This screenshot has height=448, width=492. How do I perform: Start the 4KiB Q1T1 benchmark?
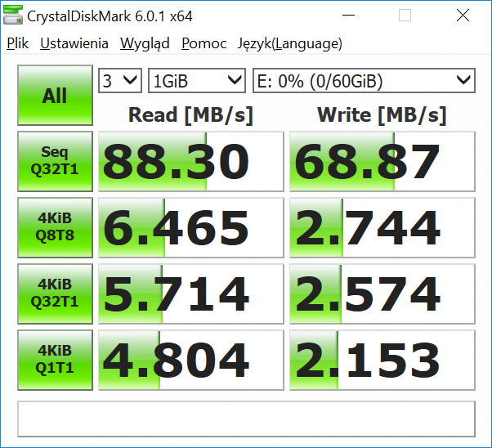(x=55, y=360)
